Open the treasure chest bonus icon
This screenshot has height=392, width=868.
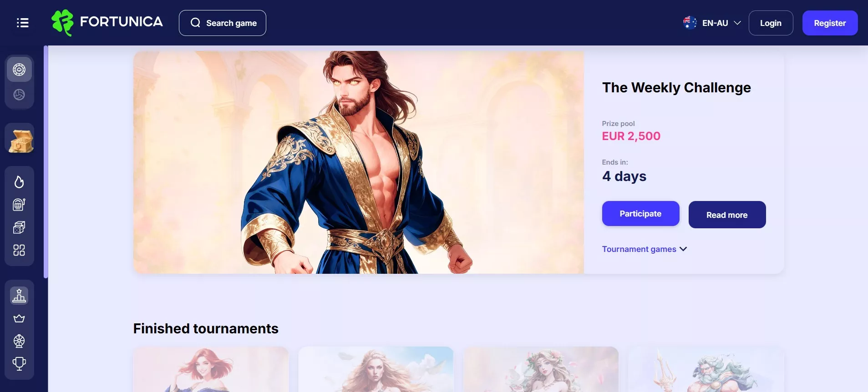[x=20, y=140]
